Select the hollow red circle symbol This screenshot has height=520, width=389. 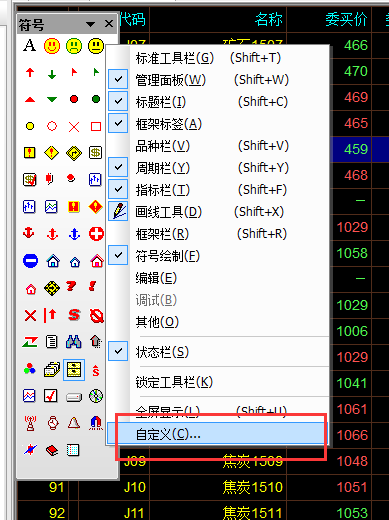click(x=52, y=126)
